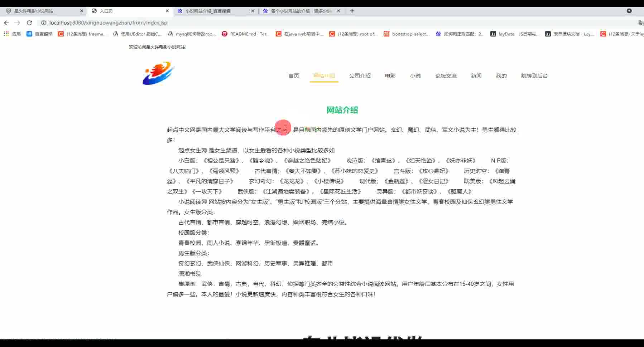Image resolution: width=644 pixels, height=347 pixels.
Task: Open the 表单模块文档 bookmark
Action: pyautogui.click(x=570, y=34)
